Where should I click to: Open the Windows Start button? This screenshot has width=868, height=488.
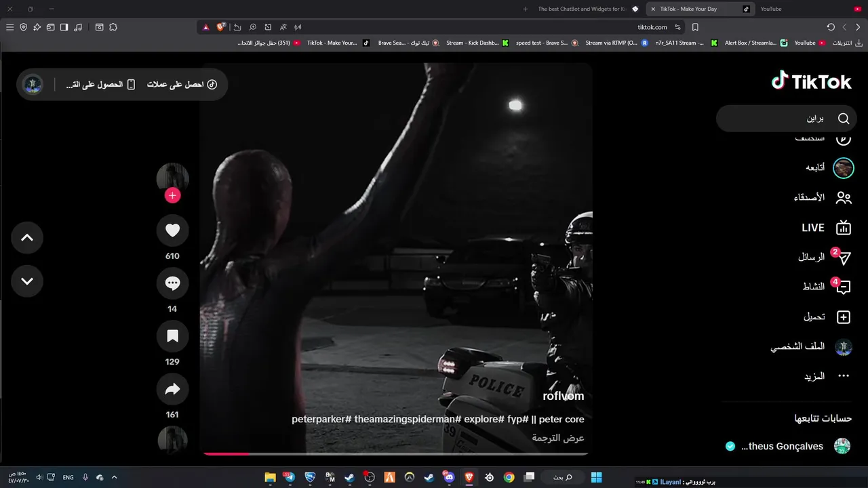[x=596, y=477]
